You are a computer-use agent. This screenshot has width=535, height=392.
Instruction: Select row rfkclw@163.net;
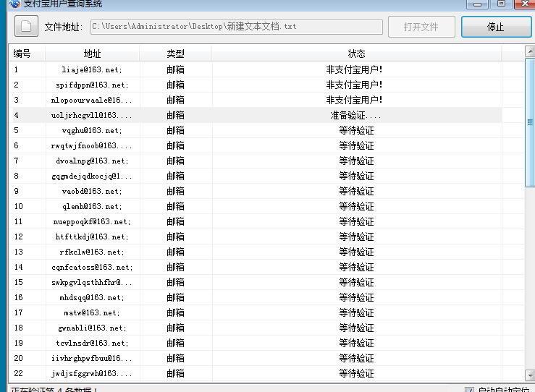click(x=256, y=252)
